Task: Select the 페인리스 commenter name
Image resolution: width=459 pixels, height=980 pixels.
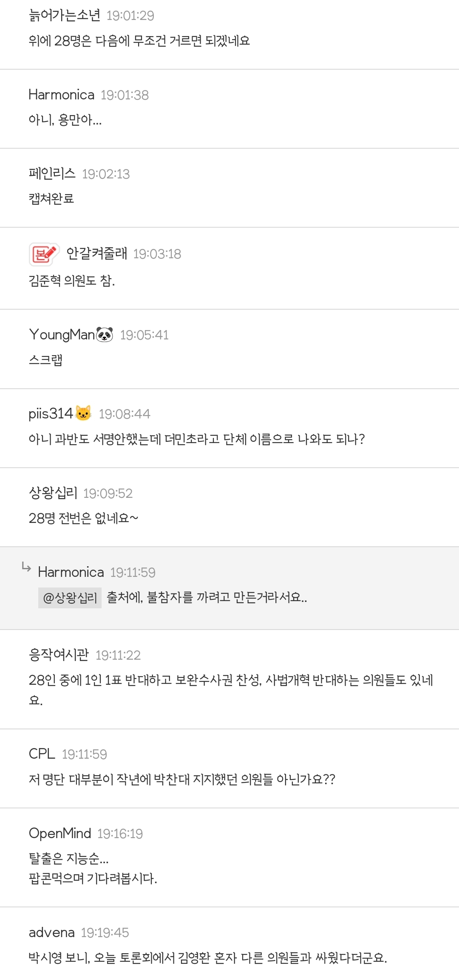Action: click(52, 173)
